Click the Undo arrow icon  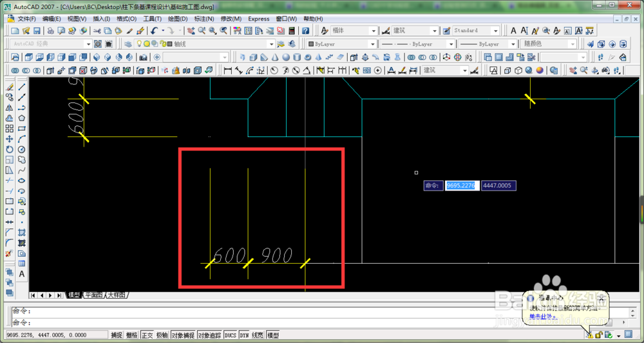click(155, 31)
